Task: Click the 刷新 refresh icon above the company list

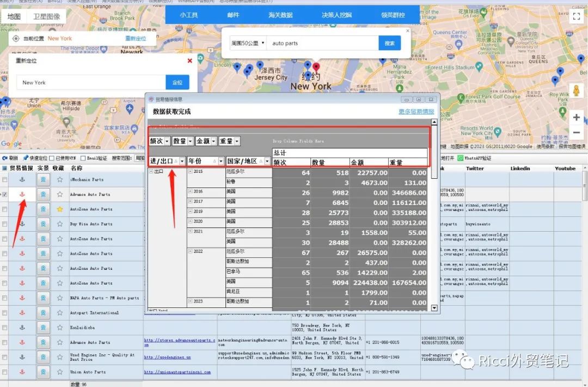Action: (x=5, y=158)
